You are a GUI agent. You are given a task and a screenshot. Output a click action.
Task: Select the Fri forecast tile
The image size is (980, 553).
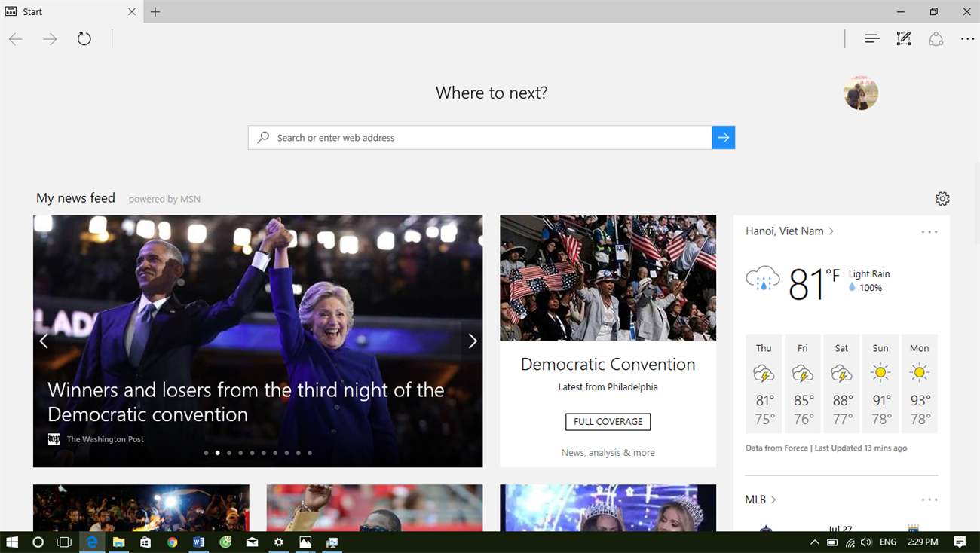tap(803, 384)
